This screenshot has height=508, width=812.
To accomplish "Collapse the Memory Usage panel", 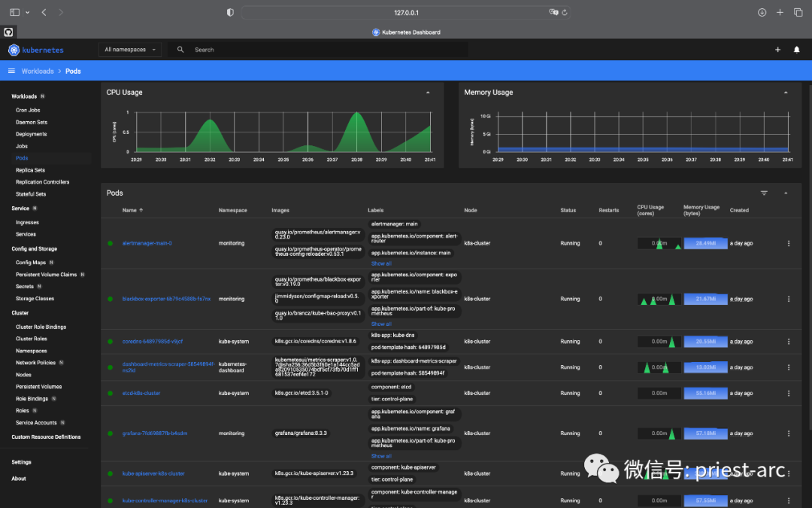I will coord(786,93).
